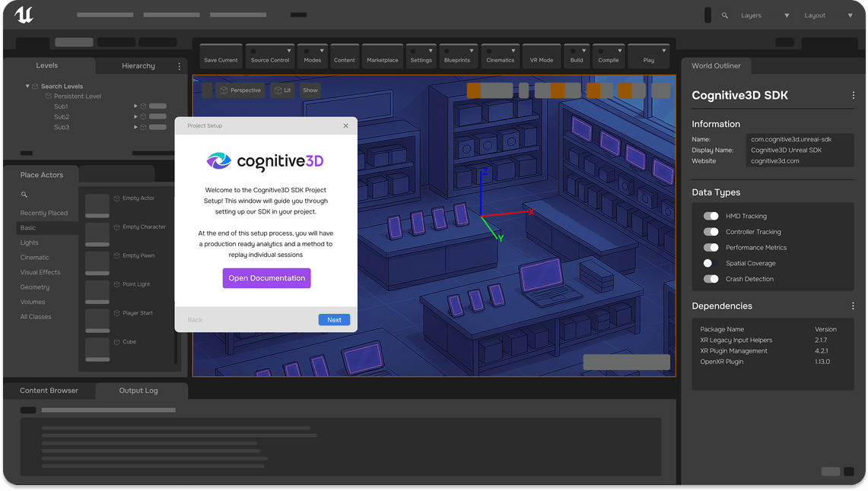868x491 pixels.
Task: Toggle HMD Tracking switch
Action: (711, 216)
